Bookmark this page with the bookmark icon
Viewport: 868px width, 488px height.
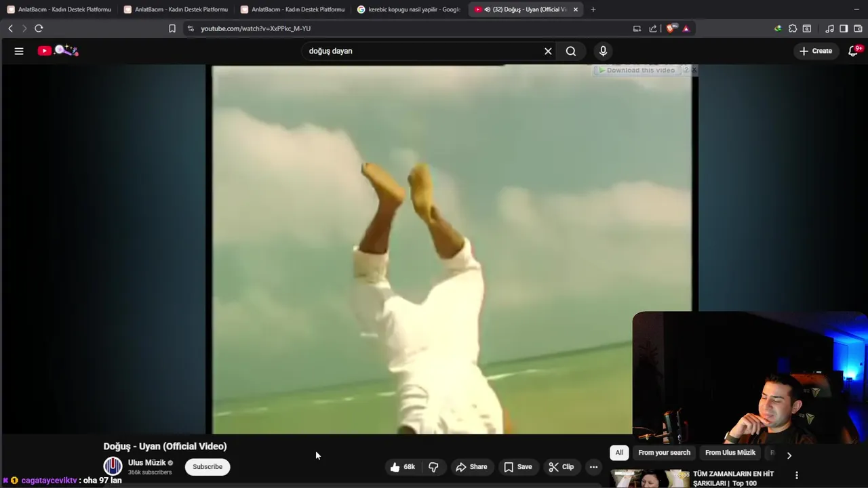172,28
